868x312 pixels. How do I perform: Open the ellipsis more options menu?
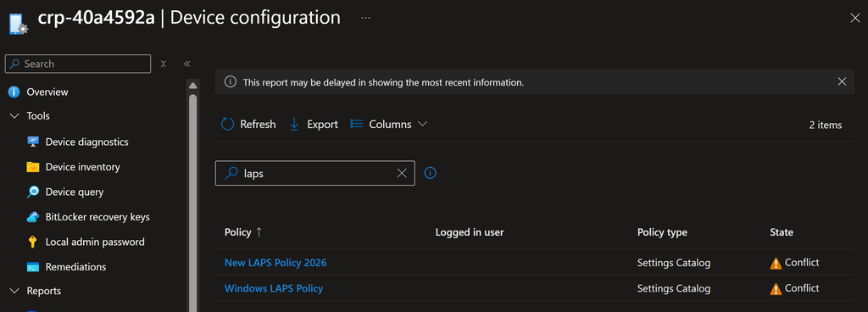[x=365, y=18]
